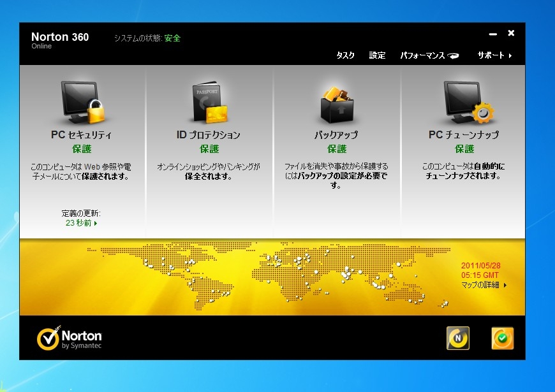Click 保護 status under PC セキュリティ
The width and height of the screenshot is (555, 392).
coord(82,149)
